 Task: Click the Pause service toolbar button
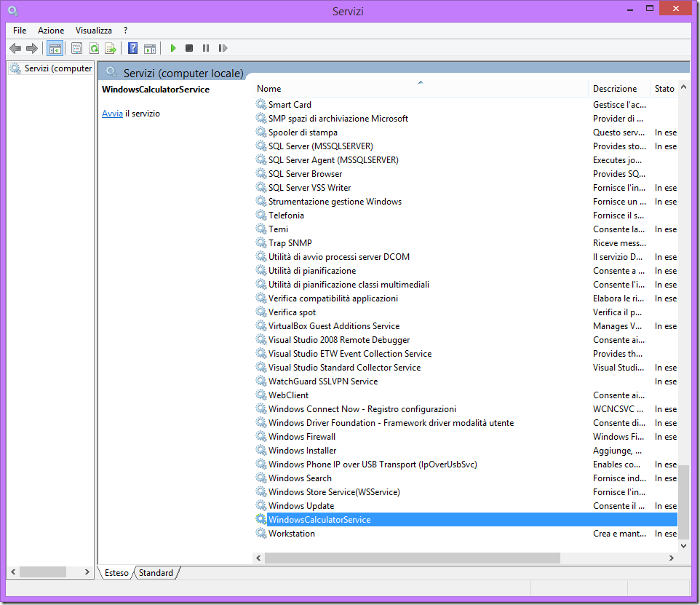tap(206, 49)
